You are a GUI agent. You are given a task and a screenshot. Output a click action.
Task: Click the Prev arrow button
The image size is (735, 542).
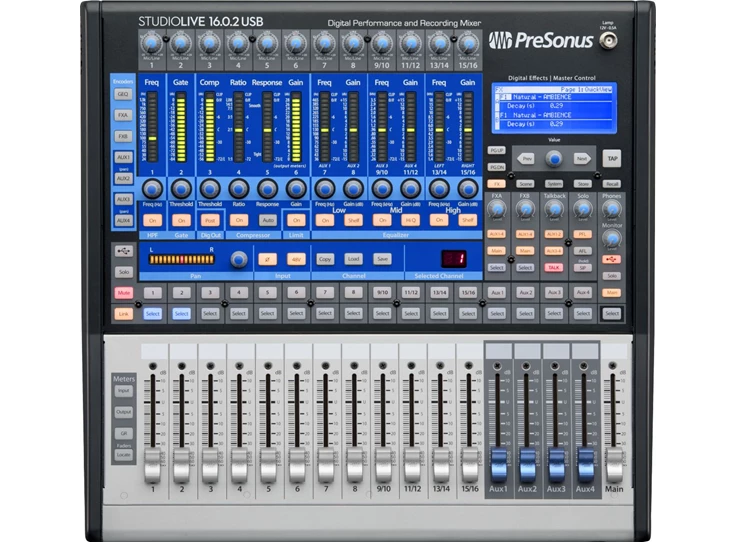click(x=527, y=158)
